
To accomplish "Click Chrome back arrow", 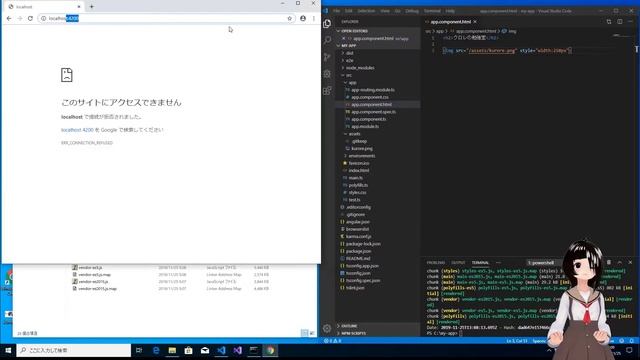I will [9, 18].
